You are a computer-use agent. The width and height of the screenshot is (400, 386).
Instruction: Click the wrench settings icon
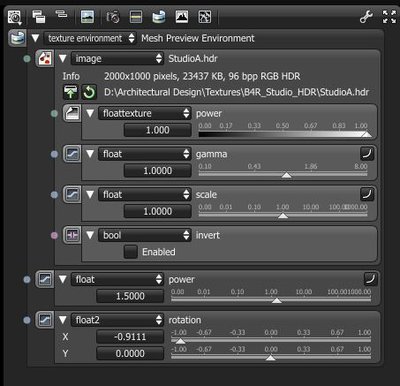pyautogui.click(x=366, y=16)
